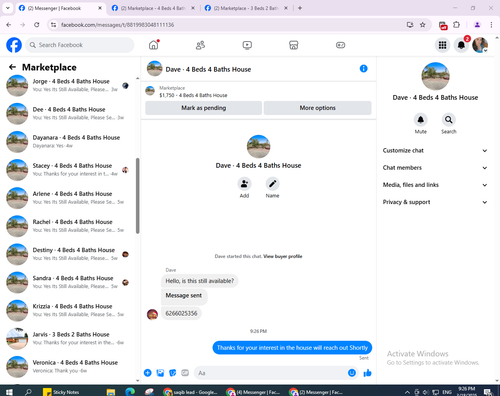500x396 pixels.
Task: Show hidden system tray icons
Action: (x=407, y=392)
